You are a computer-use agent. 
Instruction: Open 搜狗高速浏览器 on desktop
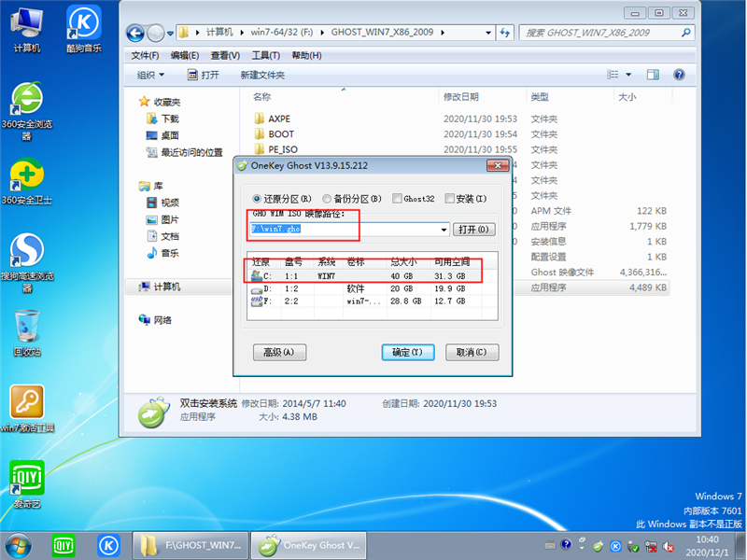tap(25, 247)
